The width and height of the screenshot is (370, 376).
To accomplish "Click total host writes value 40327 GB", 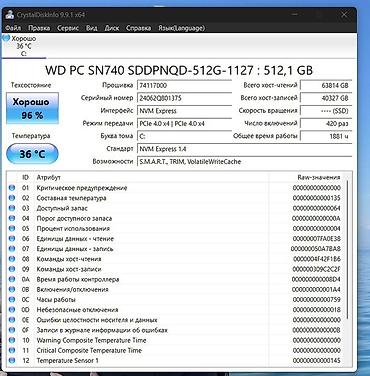I will click(x=326, y=98).
